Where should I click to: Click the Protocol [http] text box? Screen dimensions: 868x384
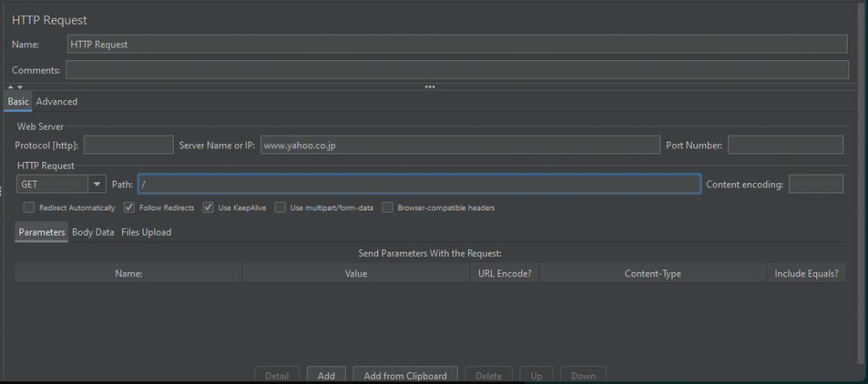click(128, 145)
